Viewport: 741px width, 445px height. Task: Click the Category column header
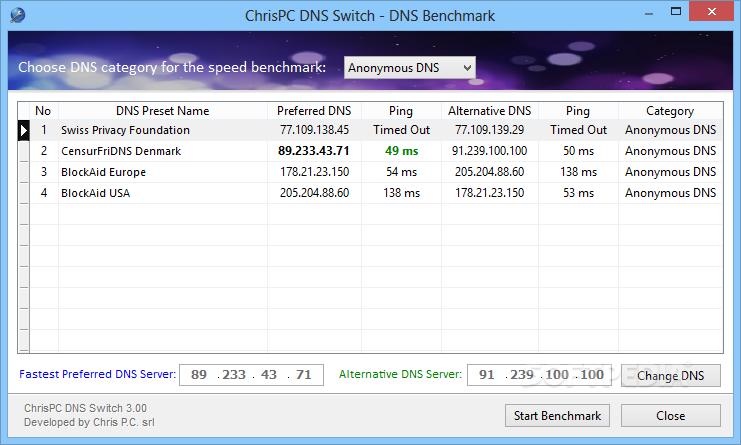click(x=670, y=111)
